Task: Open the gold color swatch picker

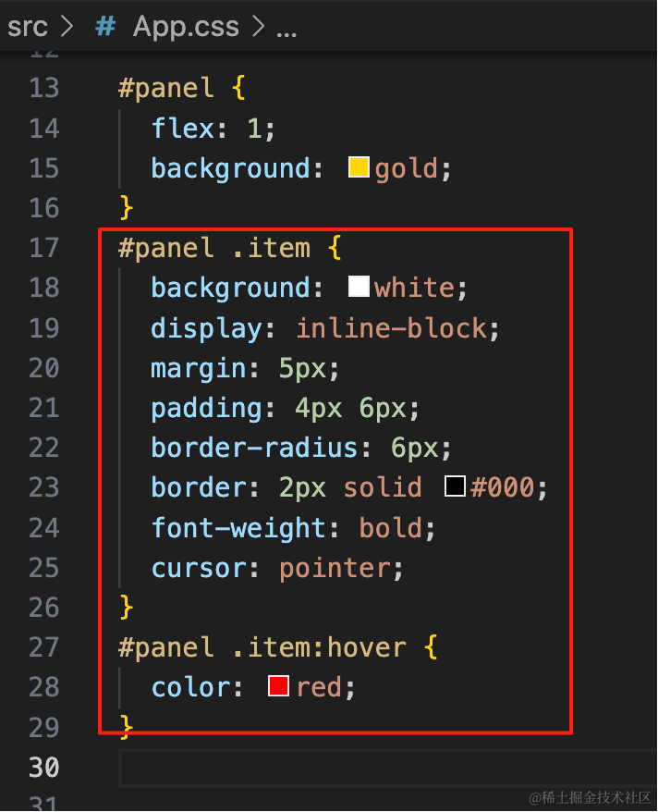Action: (x=359, y=167)
